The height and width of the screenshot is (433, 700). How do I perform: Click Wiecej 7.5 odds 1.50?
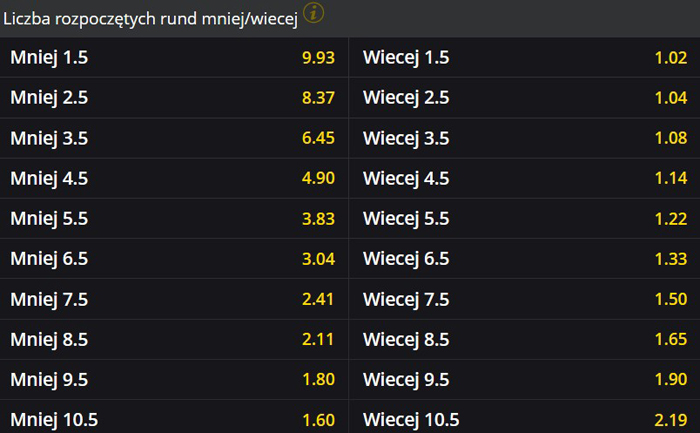tap(524, 299)
